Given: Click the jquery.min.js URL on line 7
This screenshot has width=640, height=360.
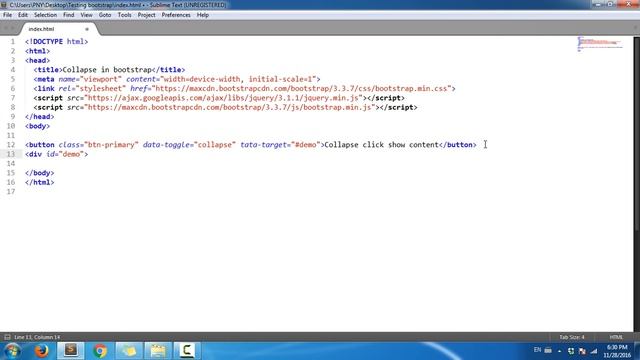Looking at the screenshot, I should (223, 98).
